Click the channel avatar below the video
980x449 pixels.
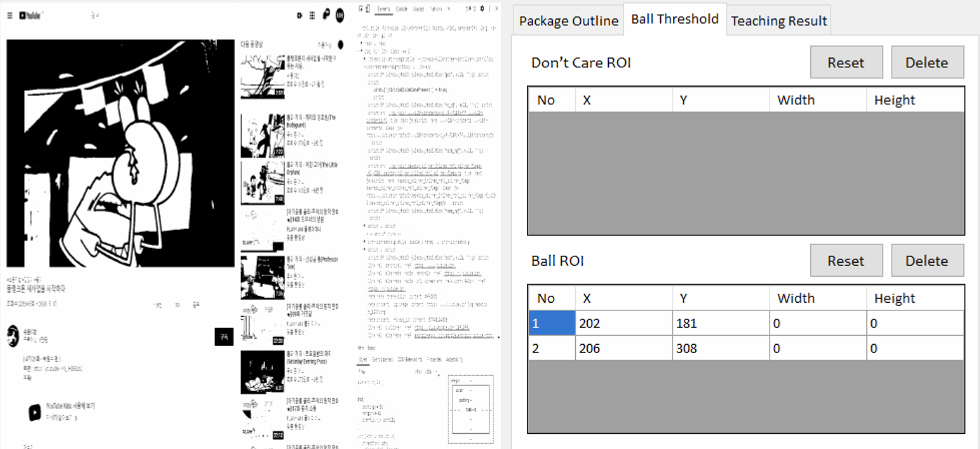[x=13, y=335]
